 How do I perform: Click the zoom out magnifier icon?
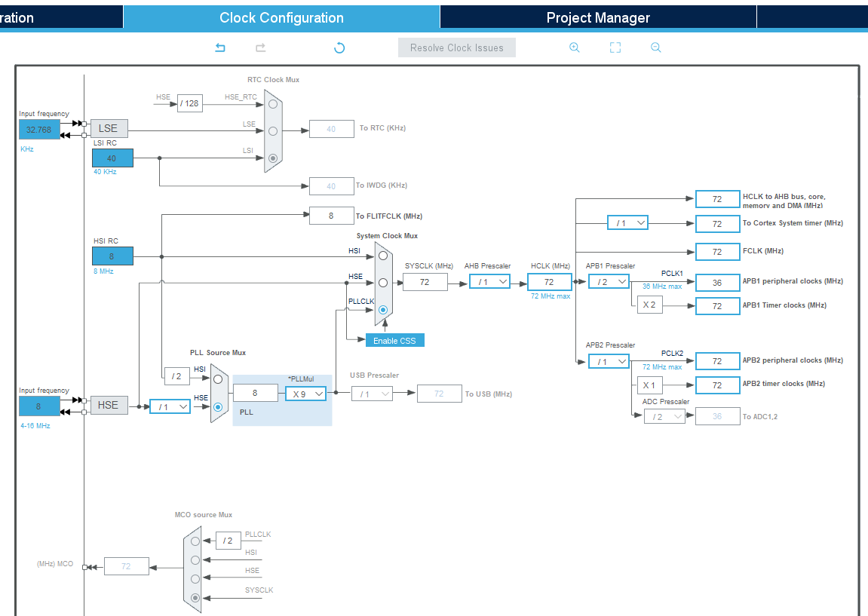pyautogui.click(x=655, y=48)
